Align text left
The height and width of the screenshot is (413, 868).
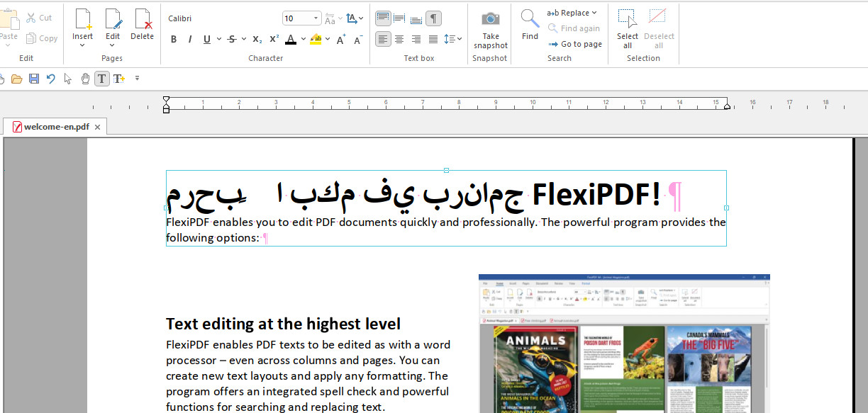click(383, 40)
